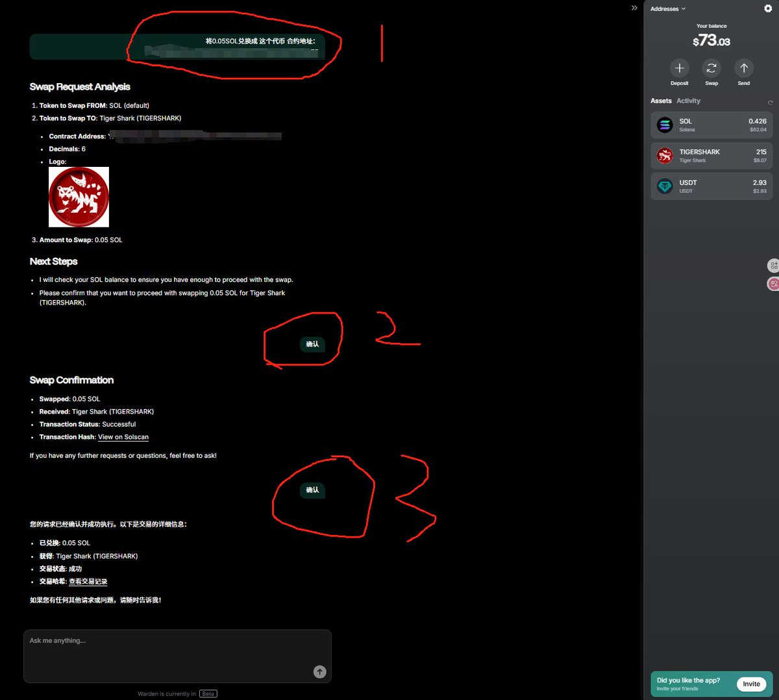Open the USDT asset row balance 2.93
The width and height of the screenshot is (779, 700).
[x=711, y=186]
